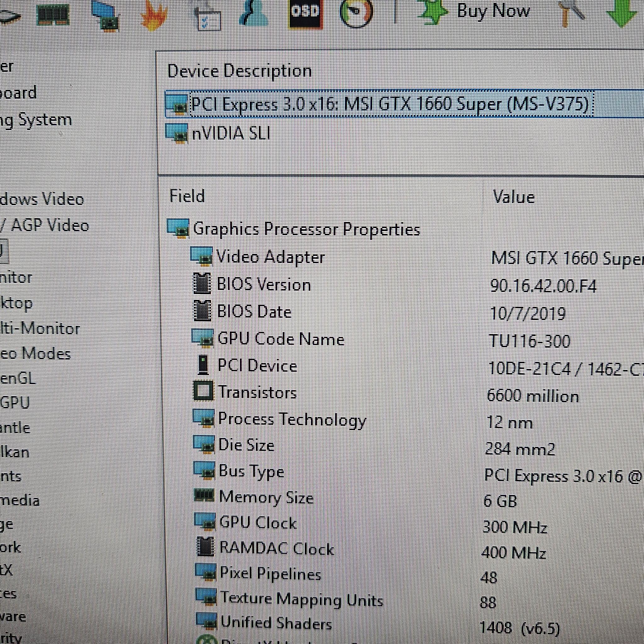Select the PCI Device field label
The image size is (644, 644).
point(257,366)
